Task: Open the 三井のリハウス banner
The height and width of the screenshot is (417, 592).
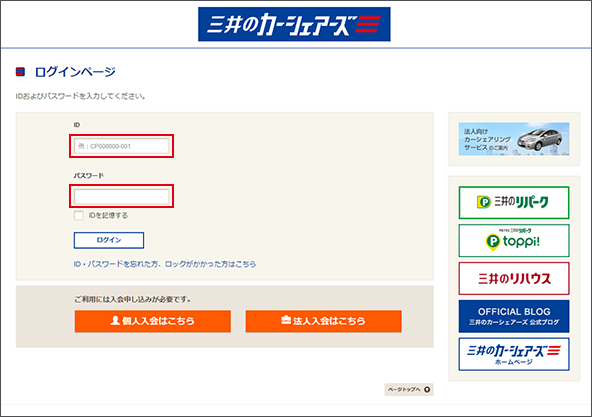Action: click(514, 278)
